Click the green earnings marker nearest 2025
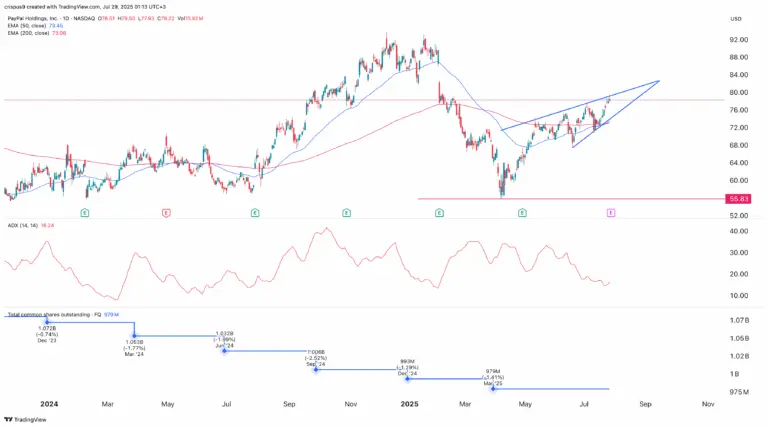 tap(439, 213)
